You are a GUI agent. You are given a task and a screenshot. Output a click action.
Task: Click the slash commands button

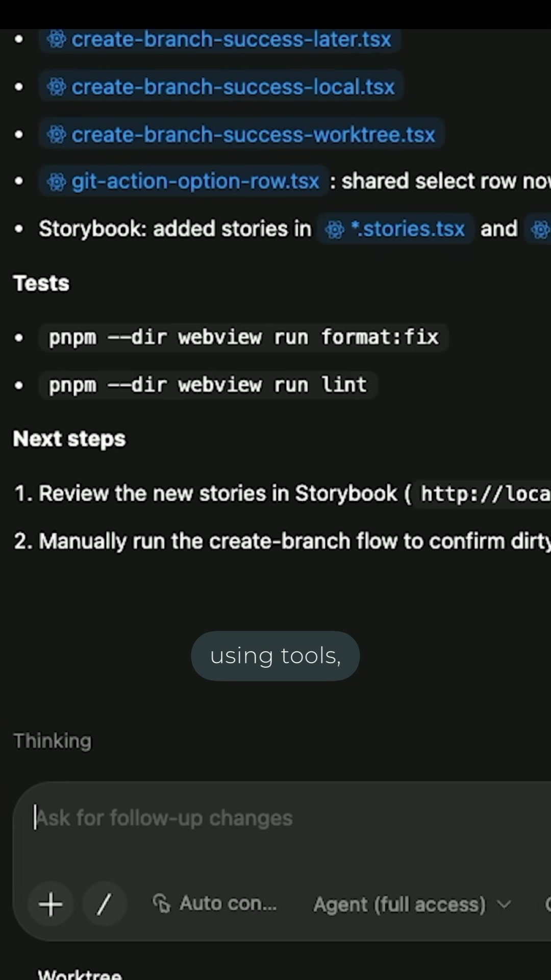[x=105, y=904]
